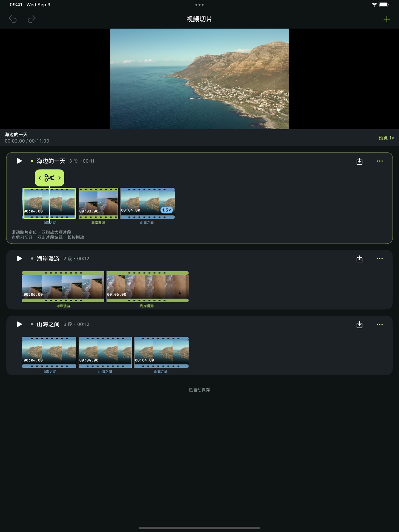Image resolution: width=399 pixels, height=532 pixels.
Task: Tap the 3 段 · 00:12 summary text
Action: tap(76, 324)
